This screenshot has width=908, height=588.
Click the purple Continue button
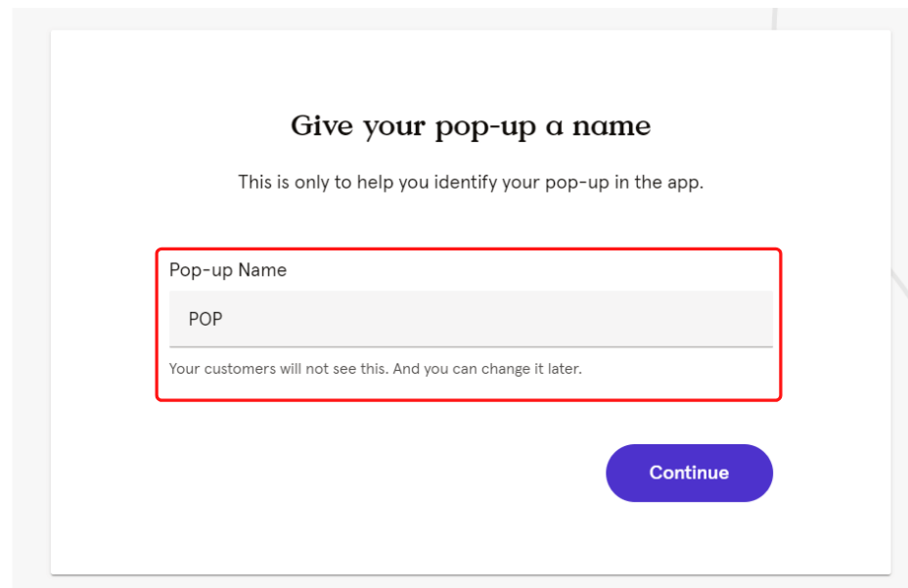coord(689,473)
